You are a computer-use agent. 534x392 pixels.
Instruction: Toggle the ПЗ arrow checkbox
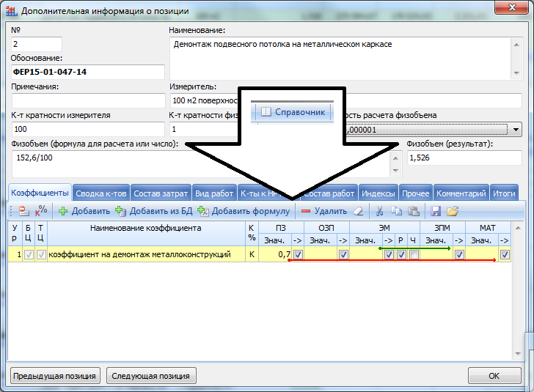[x=298, y=254]
